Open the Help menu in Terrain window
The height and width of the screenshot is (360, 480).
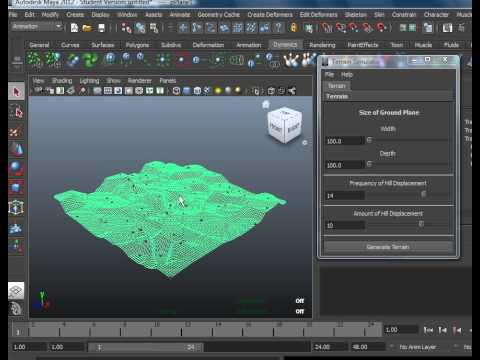coord(347,75)
